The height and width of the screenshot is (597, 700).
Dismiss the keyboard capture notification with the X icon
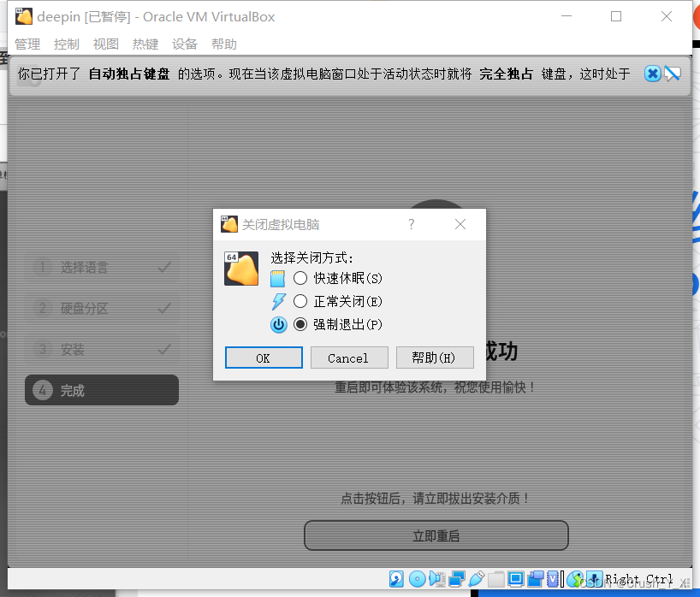click(x=653, y=74)
